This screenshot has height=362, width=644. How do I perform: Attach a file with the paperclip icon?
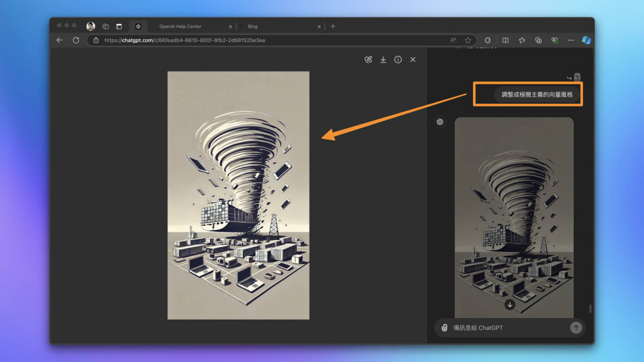pyautogui.click(x=445, y=327)
